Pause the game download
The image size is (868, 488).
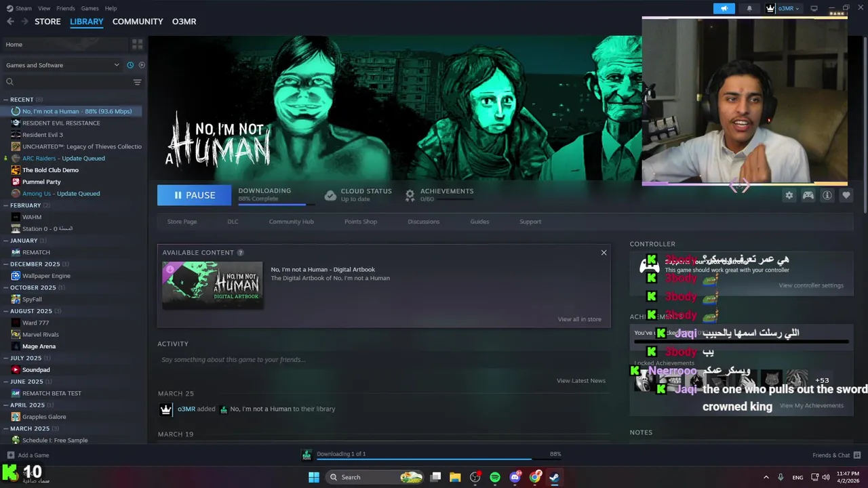click(x=195, y=195)
